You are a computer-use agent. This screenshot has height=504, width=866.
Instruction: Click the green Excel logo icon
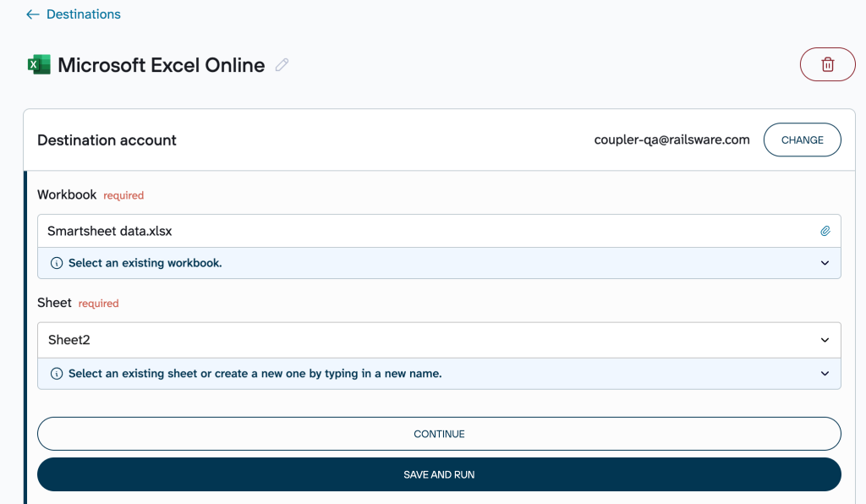point(39,64)
